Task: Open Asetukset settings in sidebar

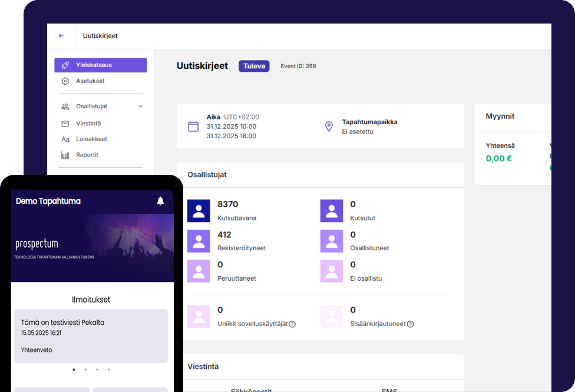Action: tap(90, 81)
